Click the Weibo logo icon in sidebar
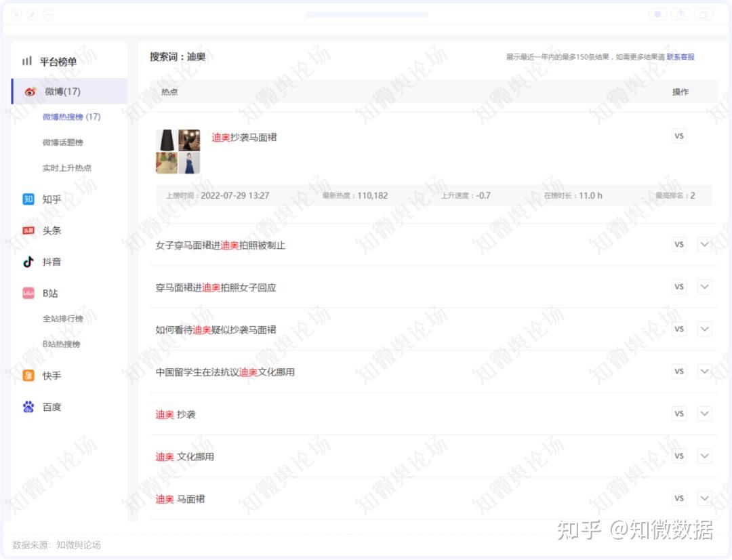This screenshot has width=732, height=560. (x=30, y=92)
